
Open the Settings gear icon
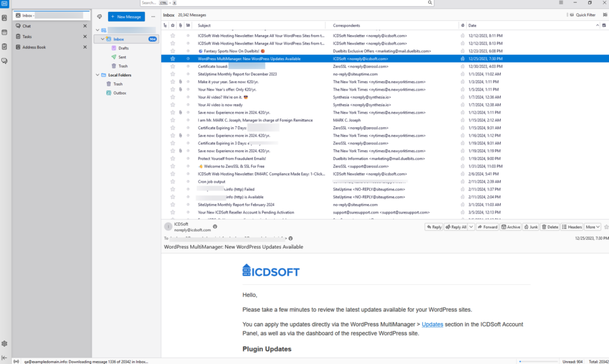point(4,343)
